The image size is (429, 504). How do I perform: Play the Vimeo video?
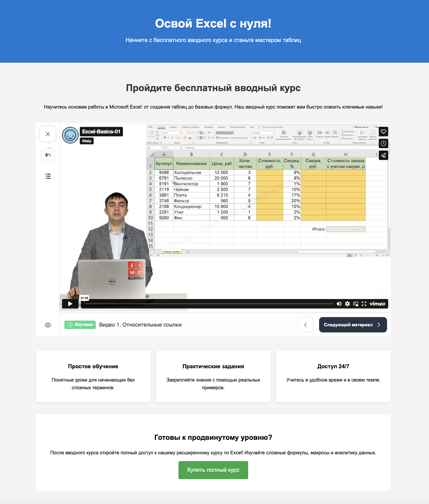tap(70, 304)
